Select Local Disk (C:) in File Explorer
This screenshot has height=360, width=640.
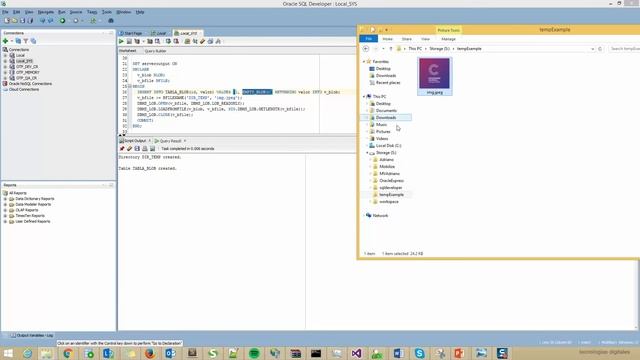tap(388, 145)
